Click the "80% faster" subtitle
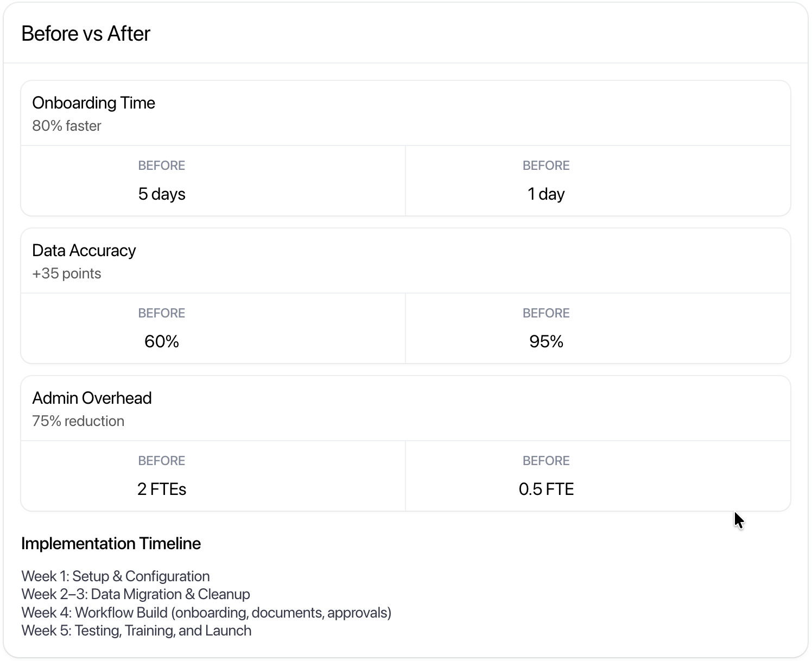Image resolution: width=812 pixels, height=661 pixels. click(x=67, y=126)
